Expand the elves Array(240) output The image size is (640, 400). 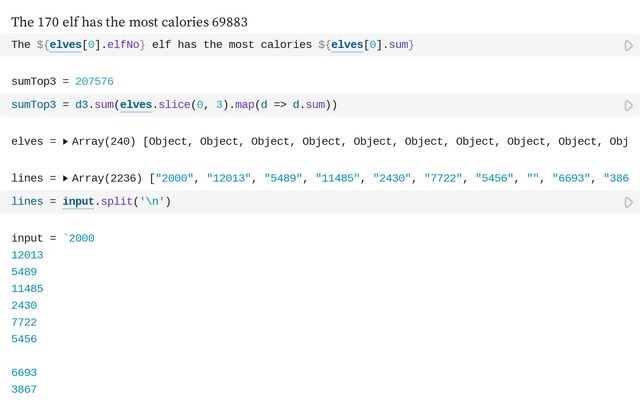(65, 142)
